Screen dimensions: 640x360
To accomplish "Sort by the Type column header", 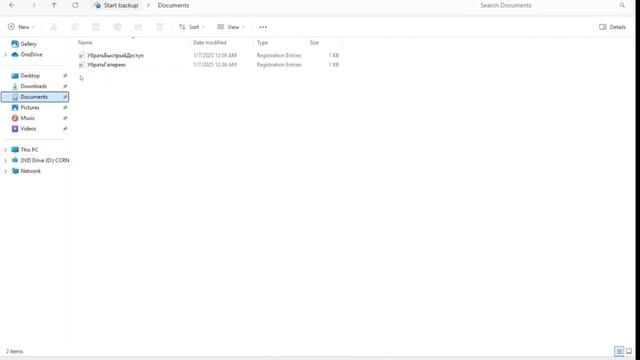I will pos(280,42).
